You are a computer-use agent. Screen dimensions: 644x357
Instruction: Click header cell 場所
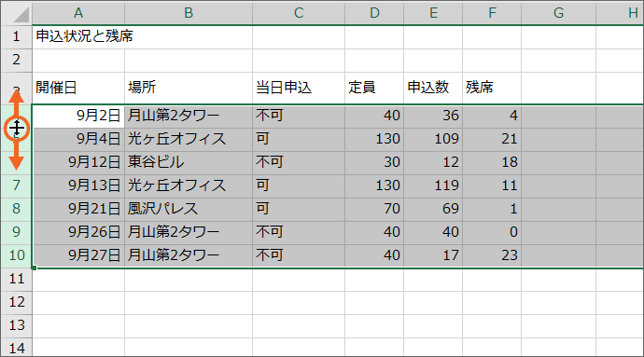(x=189, y=88)
